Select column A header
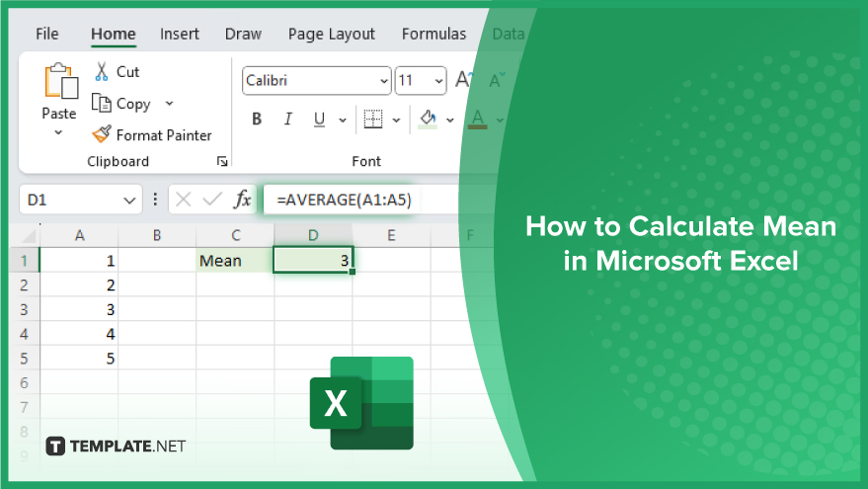The width and height of the screenshot is (868, 489). point(79,235)
